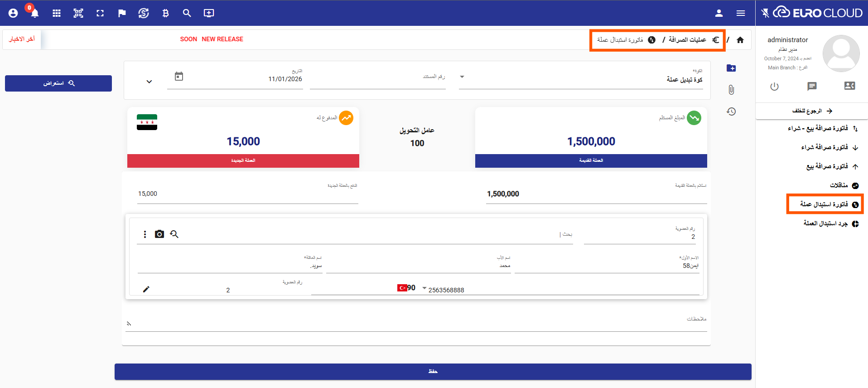
Task: Click the Bitcoin currency icon
Action: (165, 13)
